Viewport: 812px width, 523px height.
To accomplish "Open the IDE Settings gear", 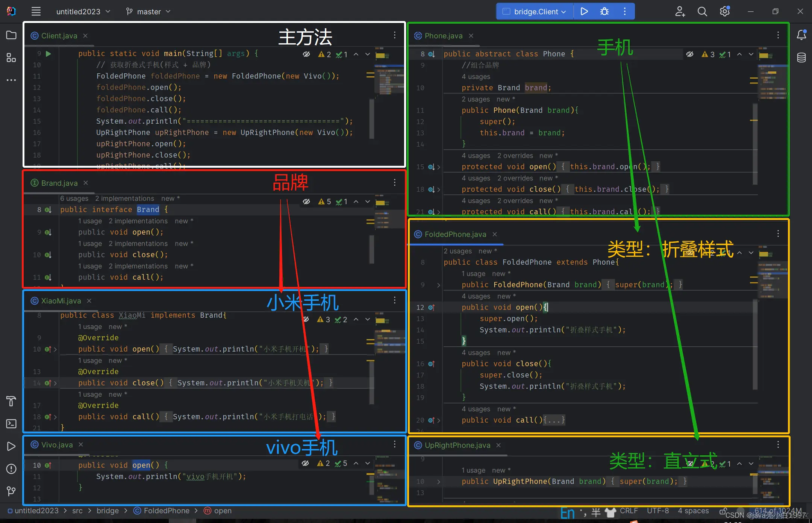I will point(725,11).
